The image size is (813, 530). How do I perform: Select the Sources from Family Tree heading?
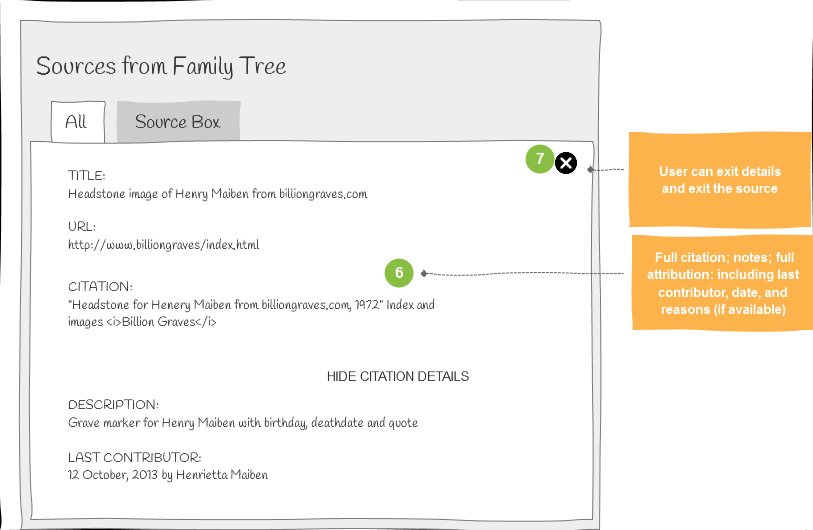161,67
